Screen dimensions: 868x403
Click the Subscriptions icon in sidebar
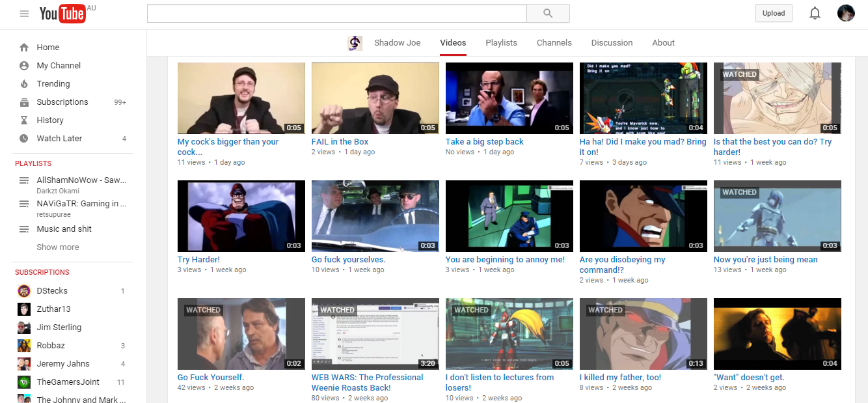[x=24, y=102]
